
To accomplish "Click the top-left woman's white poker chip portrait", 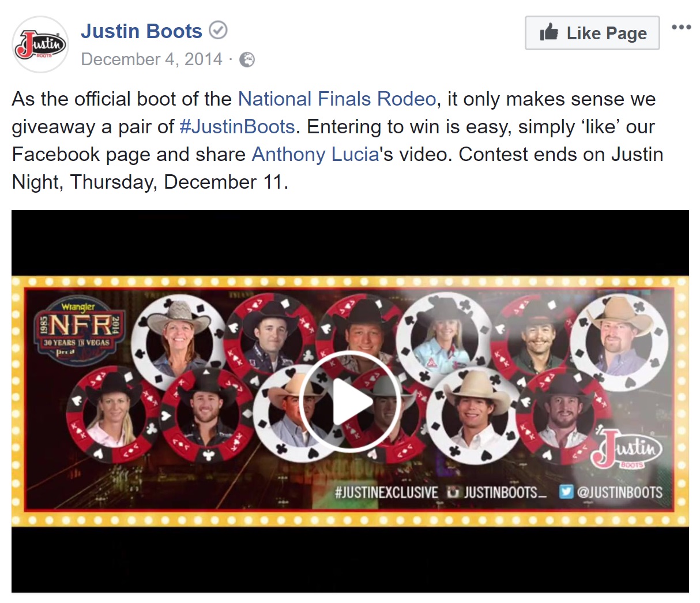I will click(179, 342).
